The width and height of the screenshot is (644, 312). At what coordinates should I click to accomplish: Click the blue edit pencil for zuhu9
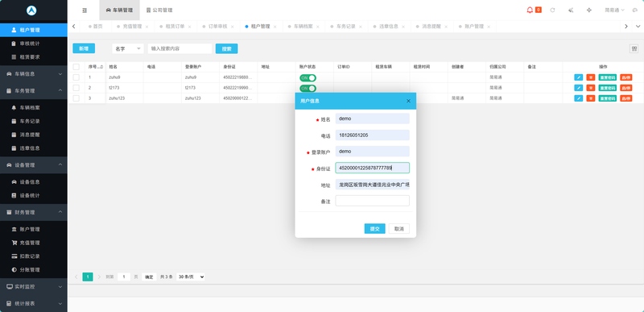(x=578, y=77)
